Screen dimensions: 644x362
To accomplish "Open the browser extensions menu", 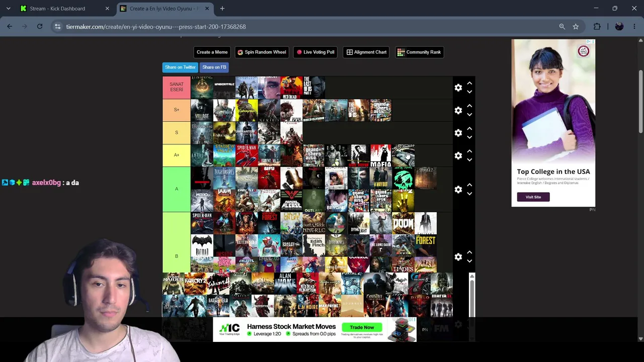I will pos(597,27).
